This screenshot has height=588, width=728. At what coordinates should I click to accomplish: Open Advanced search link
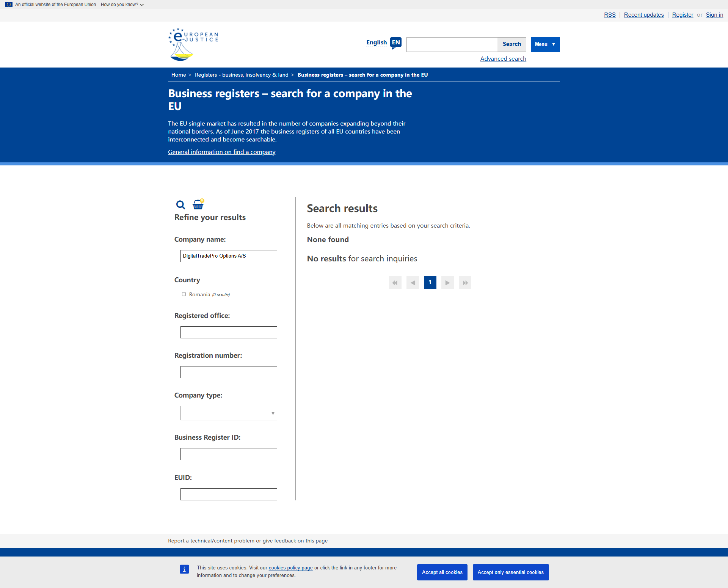coord(503,58)
